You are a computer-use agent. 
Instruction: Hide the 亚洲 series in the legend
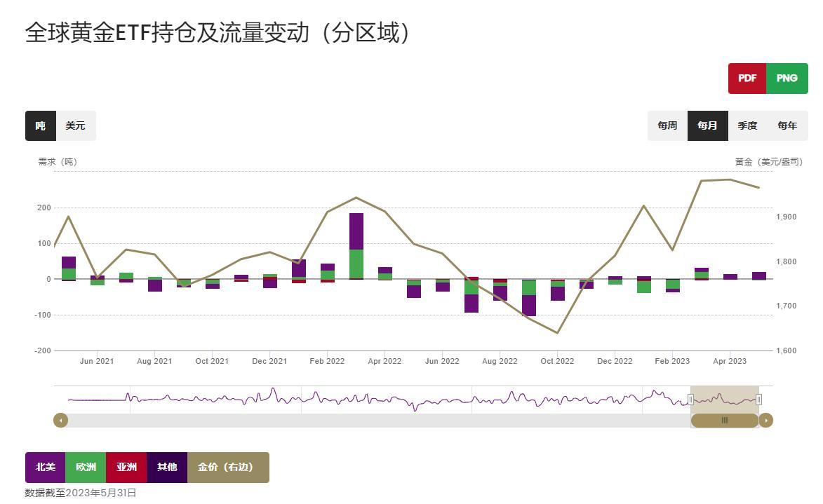[x=126, y=467]
